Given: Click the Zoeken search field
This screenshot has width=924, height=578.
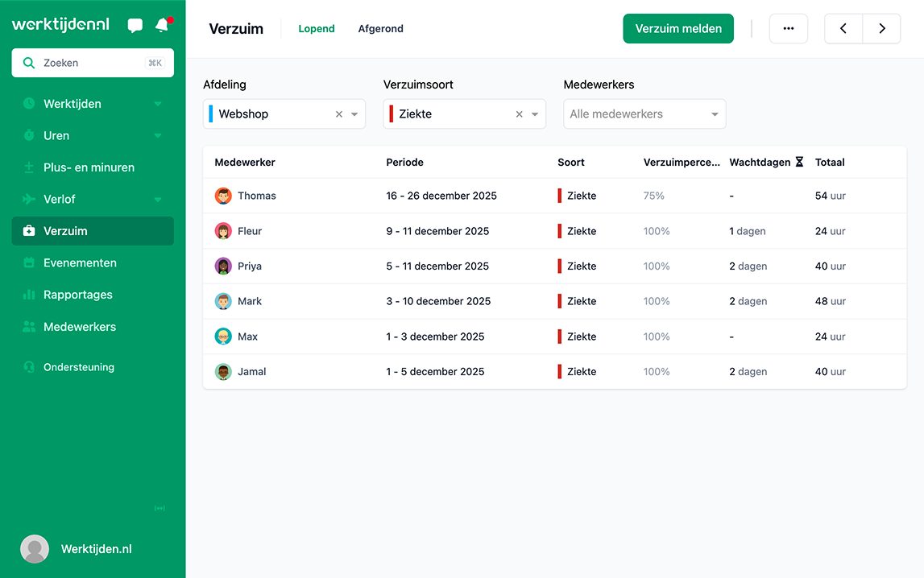Looking at the screenshot, I should click(92, 62).
